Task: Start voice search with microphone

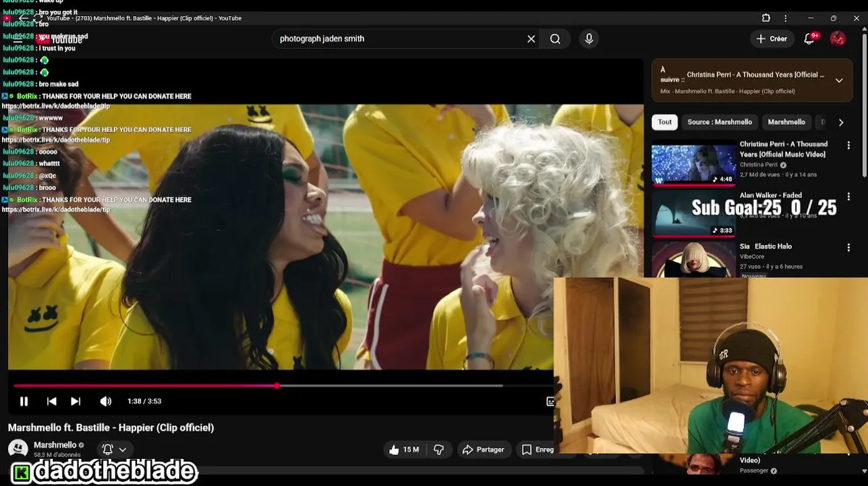Action: click(x=589, y=39)
